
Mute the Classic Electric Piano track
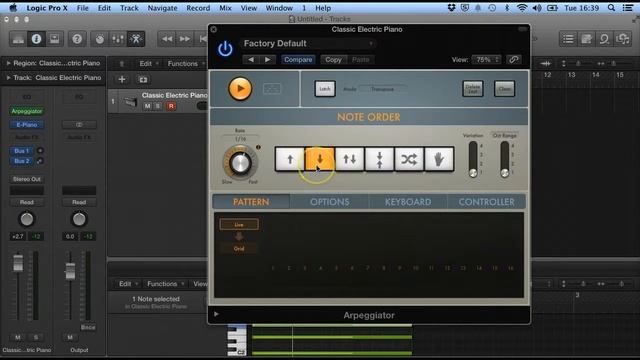click(x=147, y=106)
